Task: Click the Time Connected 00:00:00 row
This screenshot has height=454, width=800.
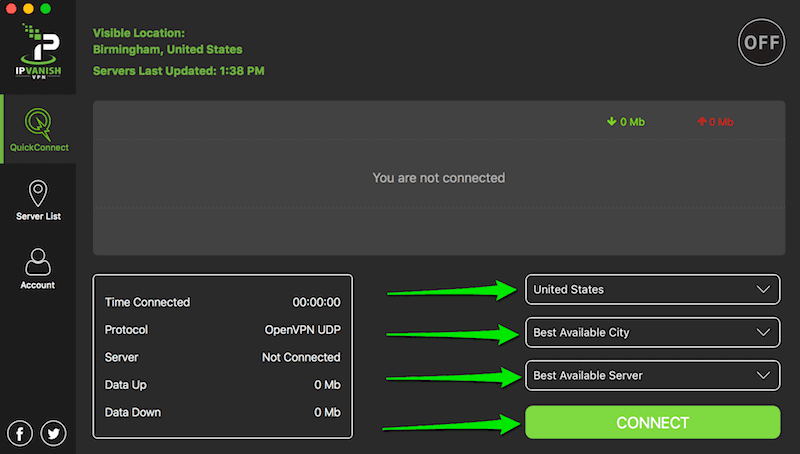Action: click(x=222, y=302)
